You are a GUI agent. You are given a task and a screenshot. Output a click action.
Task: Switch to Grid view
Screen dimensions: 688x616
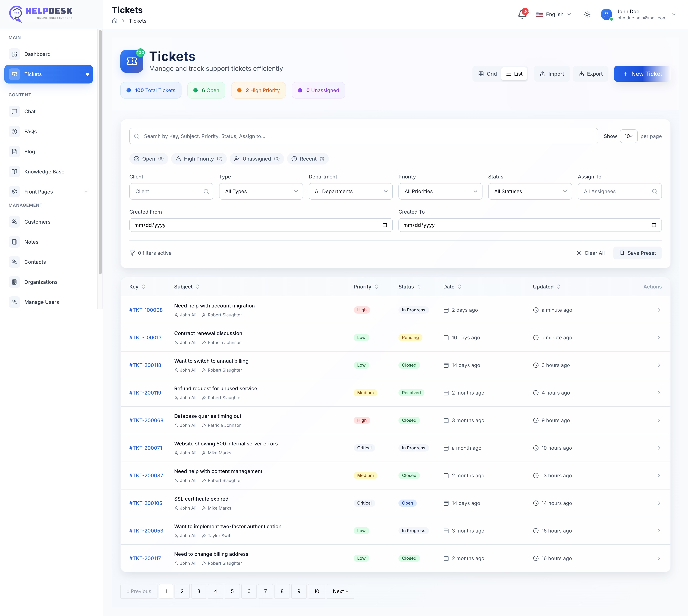pos(487,74)
